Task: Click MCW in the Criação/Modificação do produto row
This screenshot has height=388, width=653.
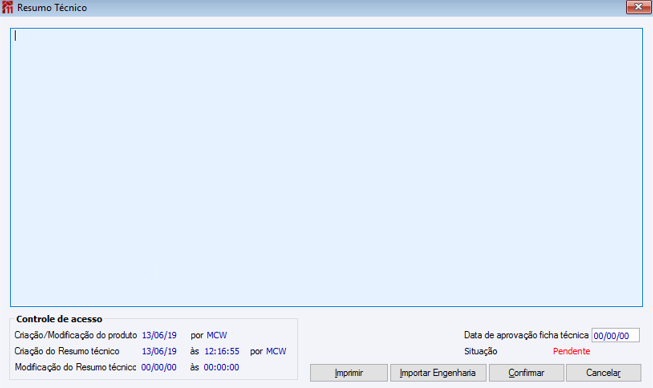Action: pos(217,335)
